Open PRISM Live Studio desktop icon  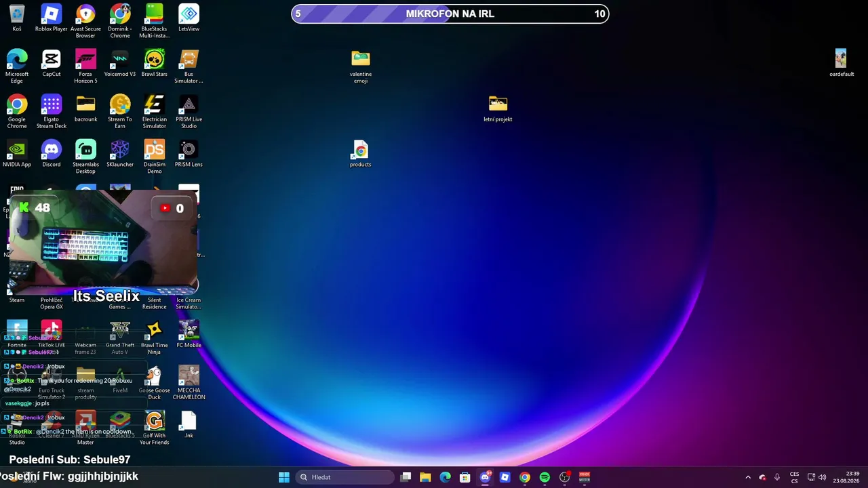(189, 112)
